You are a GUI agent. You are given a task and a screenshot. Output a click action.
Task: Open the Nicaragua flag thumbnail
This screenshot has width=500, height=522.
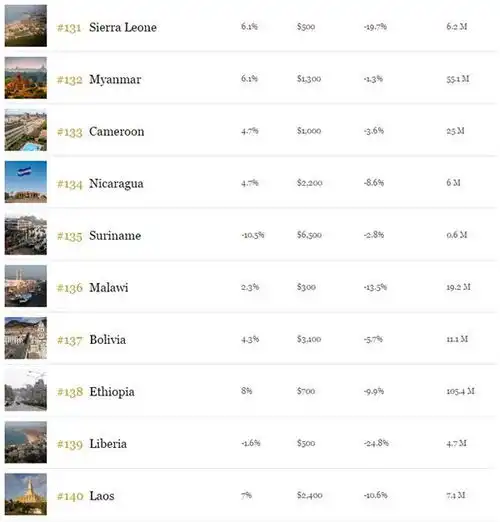(x=26, y=182)
